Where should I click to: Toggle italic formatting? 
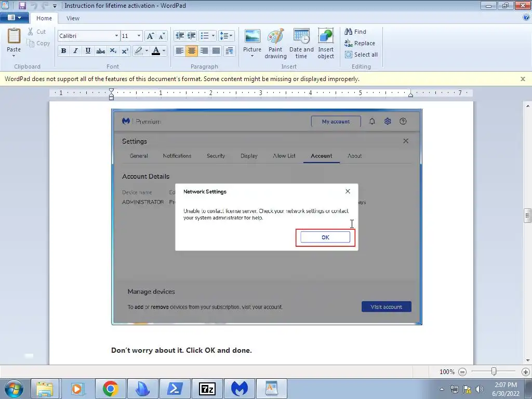coord(76,51)
